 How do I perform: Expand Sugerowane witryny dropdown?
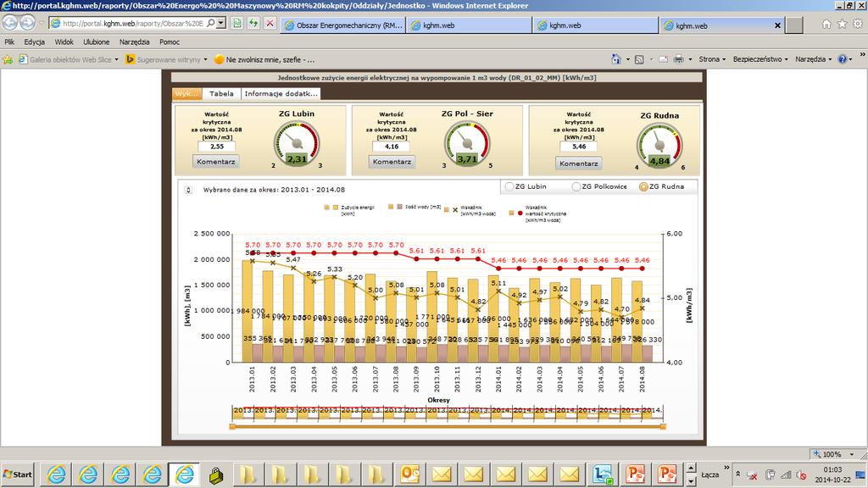[205, 60]
